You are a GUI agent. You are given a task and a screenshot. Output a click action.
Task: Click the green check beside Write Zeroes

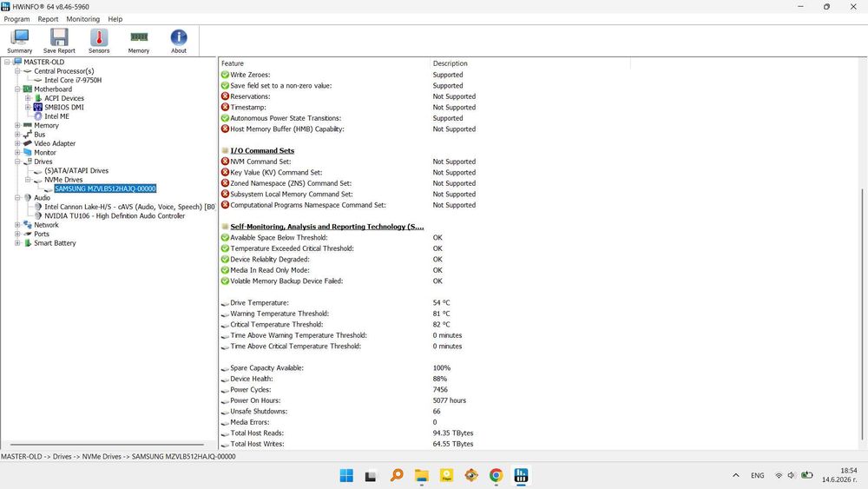(225, 75)
